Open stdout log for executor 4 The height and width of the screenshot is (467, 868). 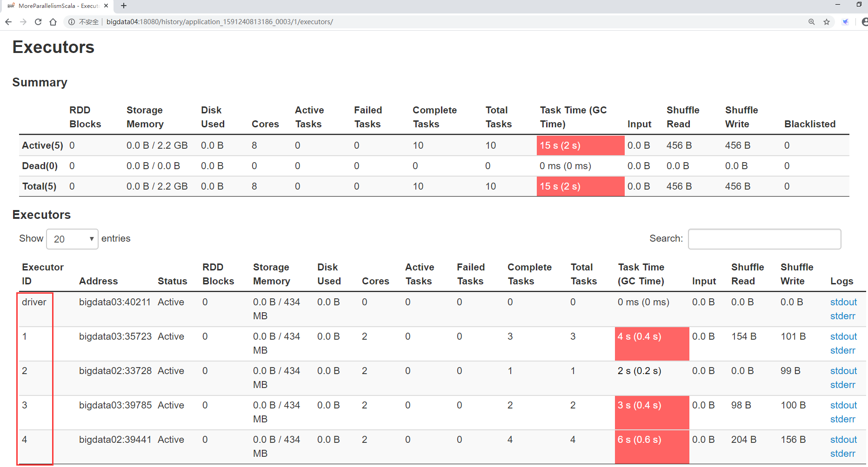843,440
